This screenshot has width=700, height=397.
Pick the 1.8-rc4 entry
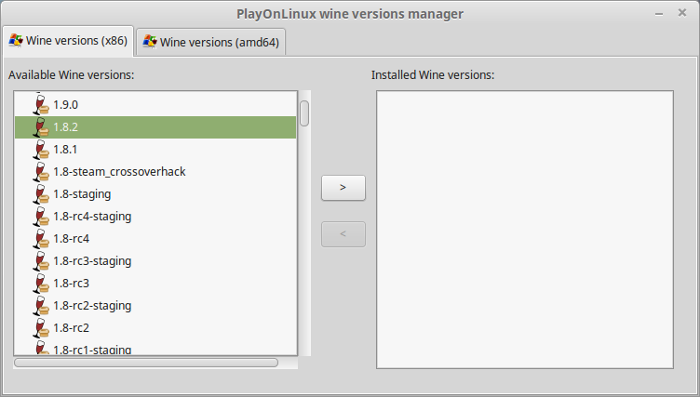[155, 238]
